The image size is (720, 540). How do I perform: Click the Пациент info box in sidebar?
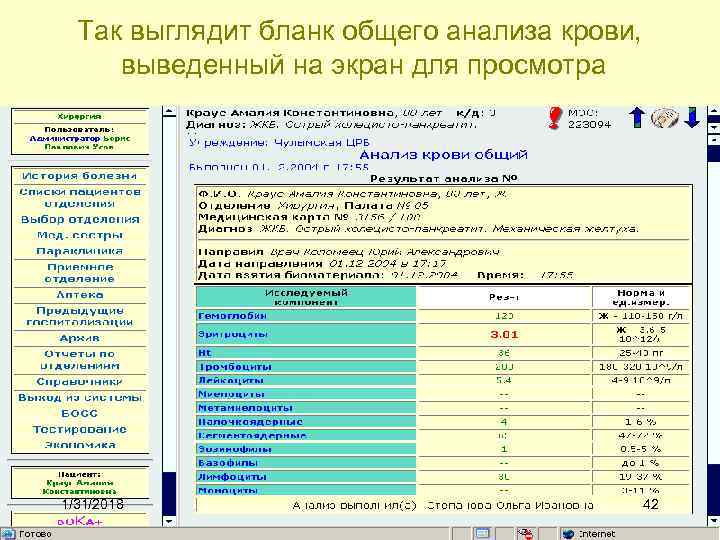79,483
